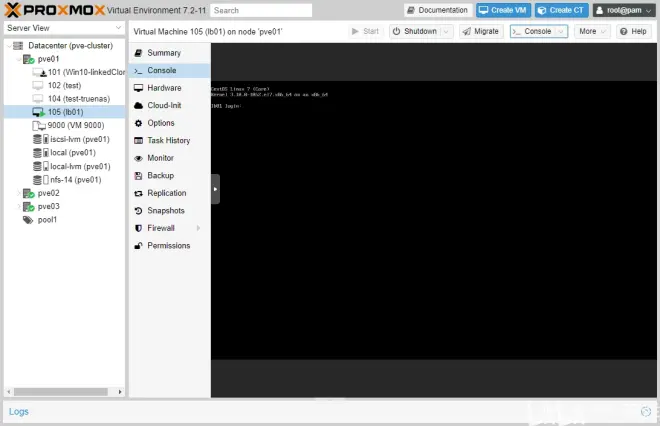This screenshot has height=426, width=660.
Task: Open the Backup tab
Action: click(x=170, y=176)
